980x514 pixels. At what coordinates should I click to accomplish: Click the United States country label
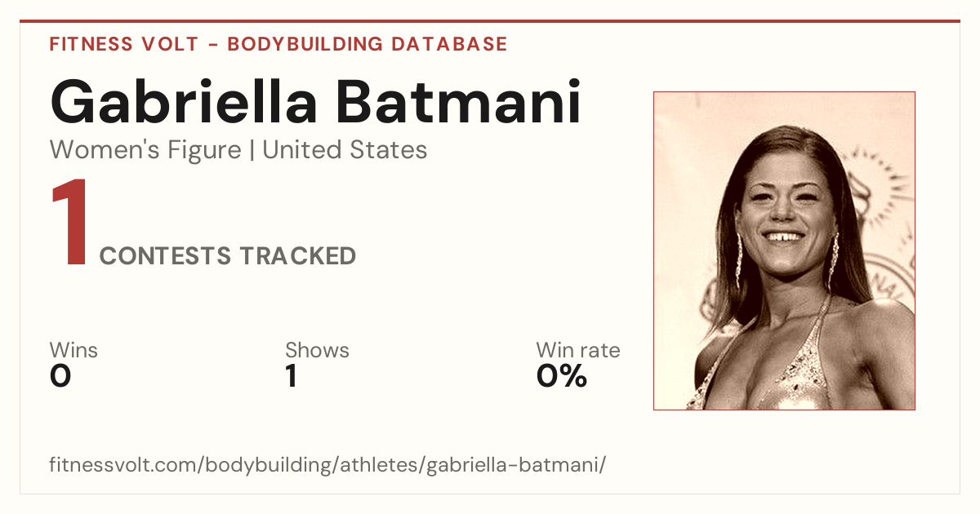[x=345, y=150]
